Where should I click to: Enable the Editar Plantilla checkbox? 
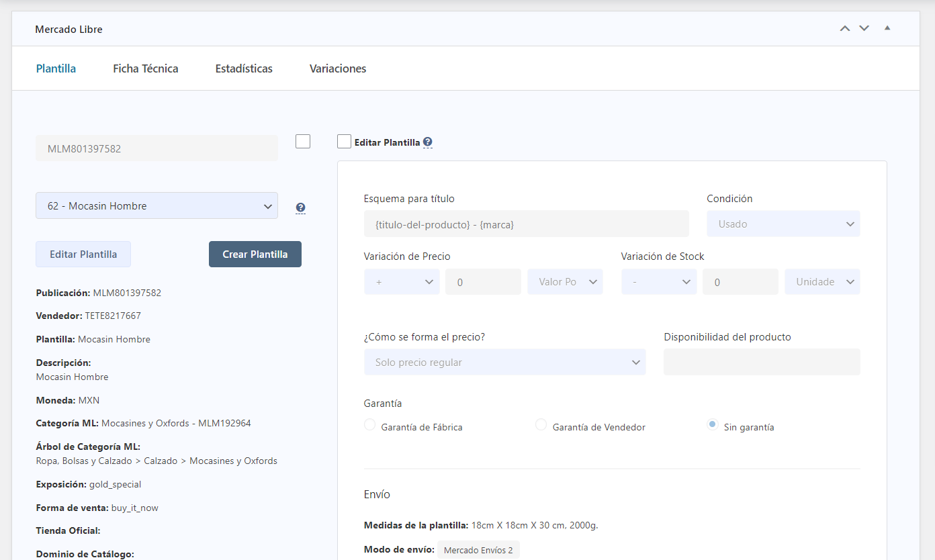(344, 142)
